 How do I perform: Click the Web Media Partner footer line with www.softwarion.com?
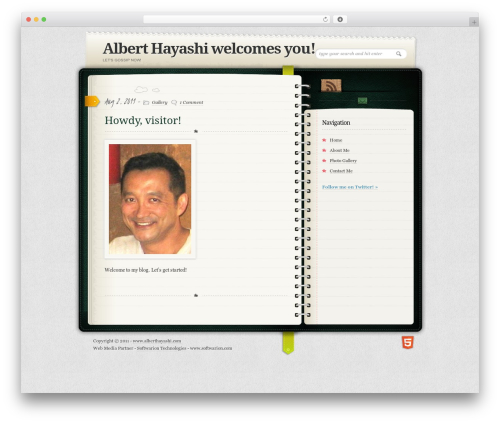point(162,348)
